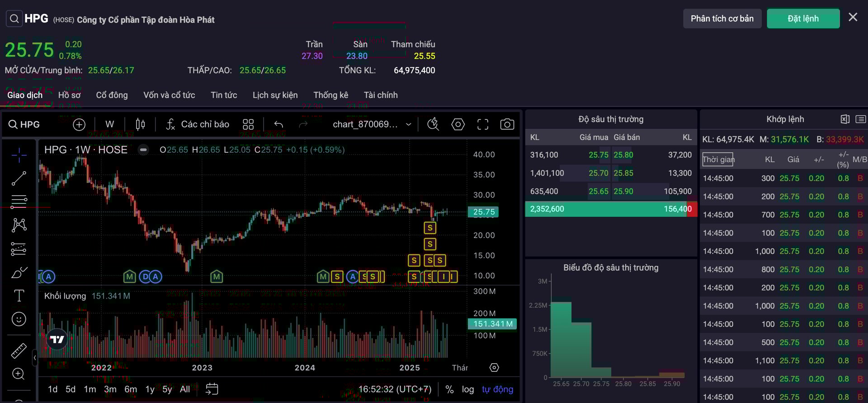Open the candlestick chart style selector
The height and width of the screenshot is (403, 868).
pos(140,124)
